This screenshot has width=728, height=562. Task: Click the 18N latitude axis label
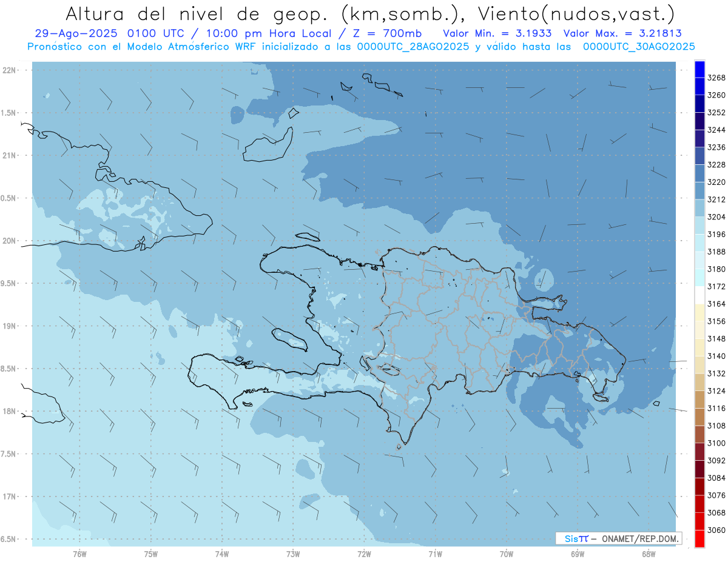coord(10,411)
